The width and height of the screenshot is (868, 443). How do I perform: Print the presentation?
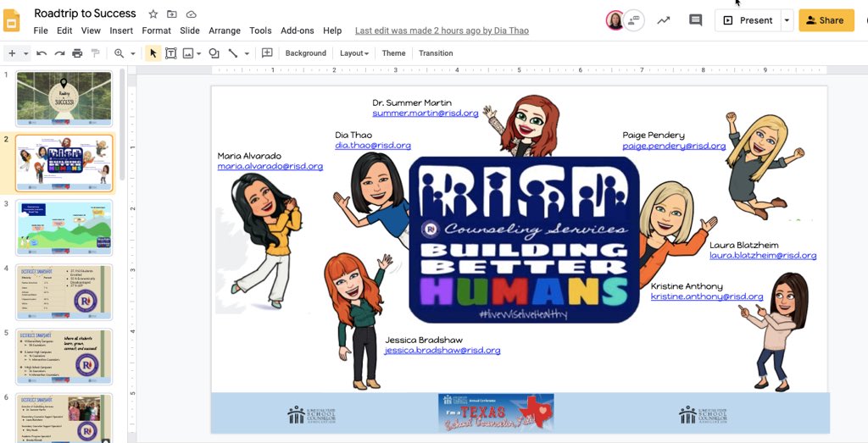[77, 53]
